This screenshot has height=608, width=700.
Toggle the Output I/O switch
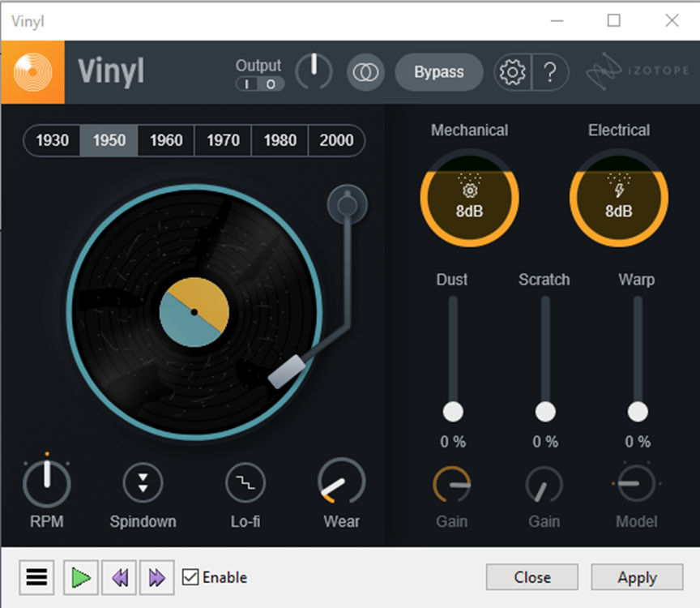[x=260, y=84]
